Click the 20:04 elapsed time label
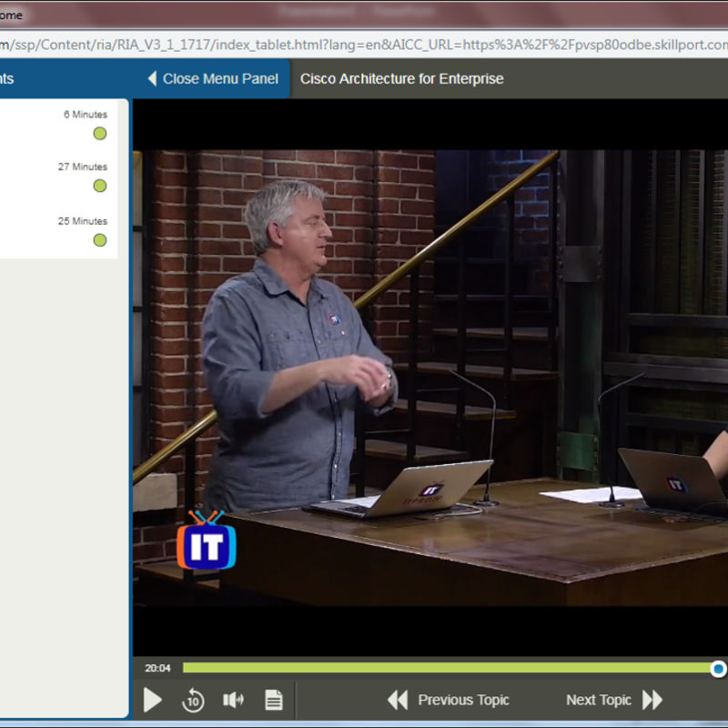This screenshot has height=728, width=728. pos(157,668)
